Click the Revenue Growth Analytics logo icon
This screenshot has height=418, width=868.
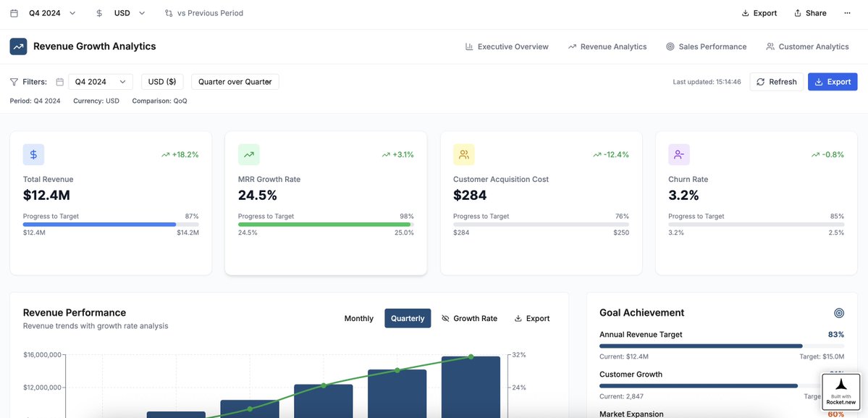[x=18, y=46]
